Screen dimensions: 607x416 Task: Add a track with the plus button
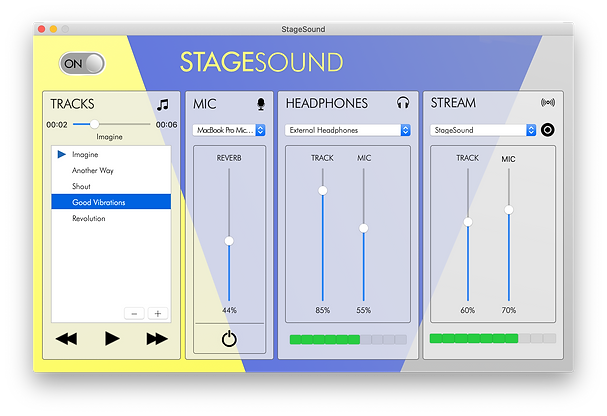click(158, 313)
